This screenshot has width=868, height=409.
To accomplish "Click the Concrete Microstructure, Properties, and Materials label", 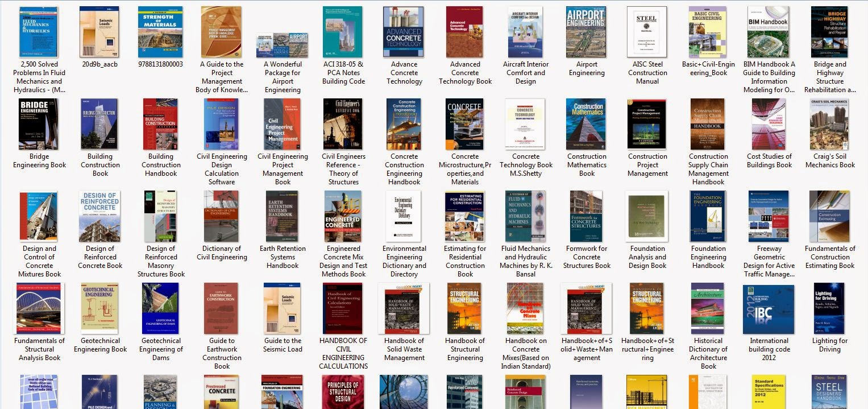I will pyautogui.click(x=465, y=169).
